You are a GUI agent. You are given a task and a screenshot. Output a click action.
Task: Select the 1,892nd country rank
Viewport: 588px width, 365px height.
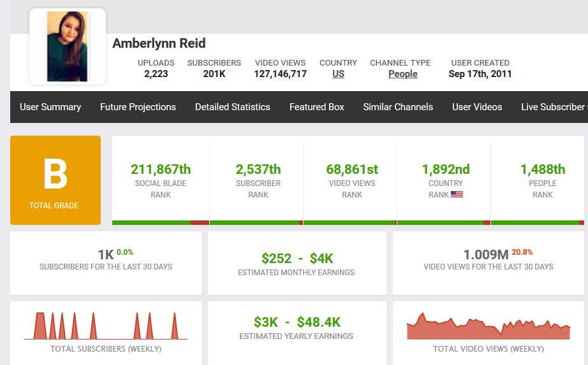pyautogui.click(x=446, y=169)
